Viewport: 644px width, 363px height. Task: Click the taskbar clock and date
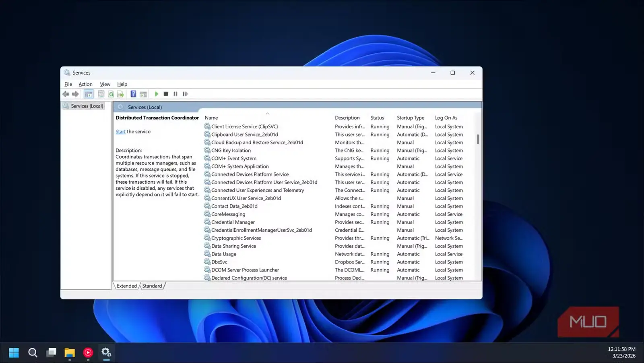[x=622, y=353]
